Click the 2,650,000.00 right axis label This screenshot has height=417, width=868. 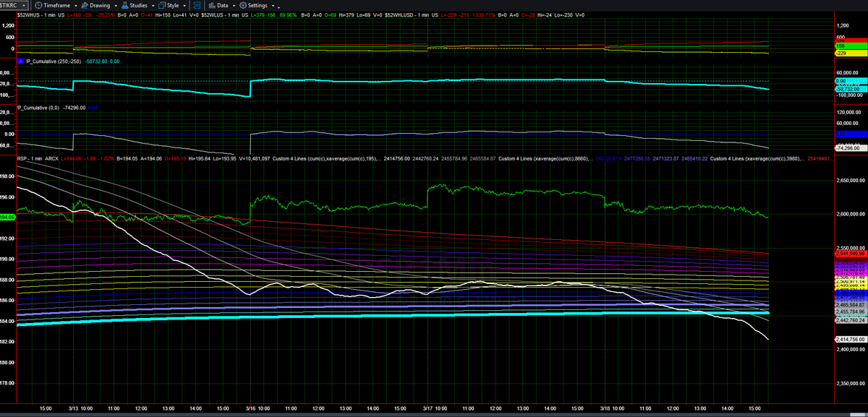pyautogui.click(x=851, y=180)
